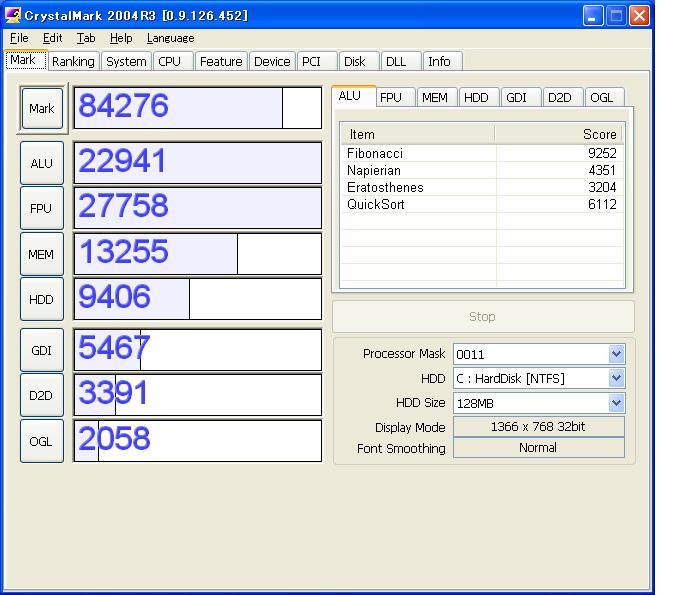Close the CrystalMark window

pyautogui.click(x=639, y=16)
